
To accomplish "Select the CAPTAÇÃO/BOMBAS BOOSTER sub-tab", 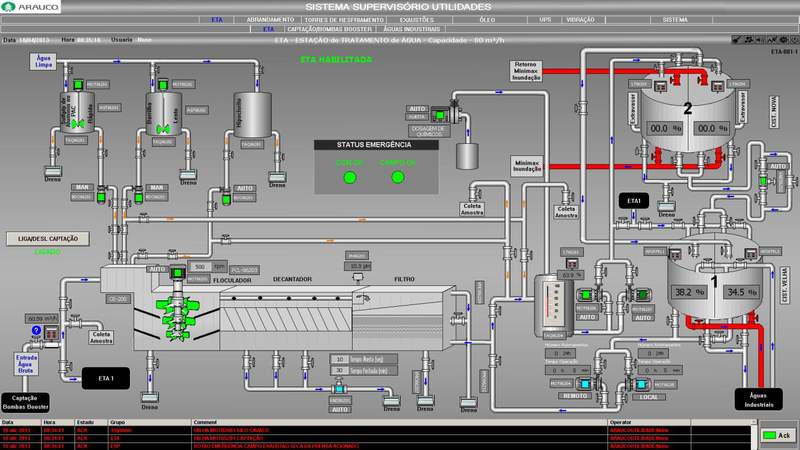I will click(329, 29).
